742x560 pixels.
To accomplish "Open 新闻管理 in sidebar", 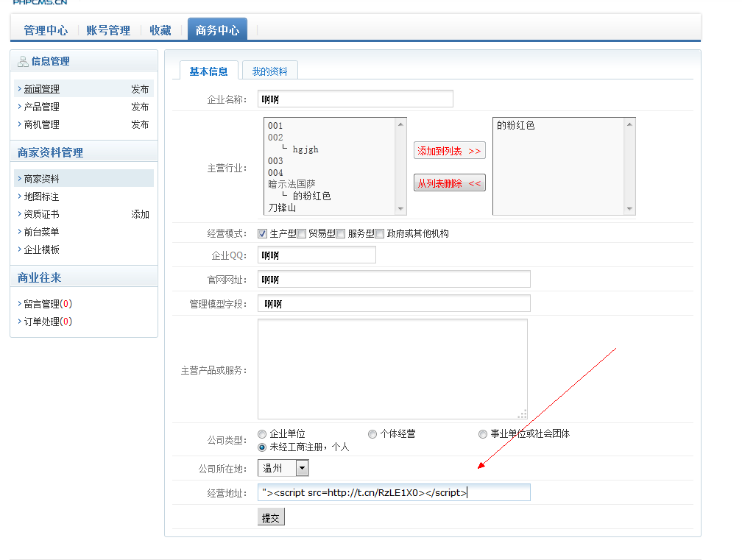I will point(42,89).
